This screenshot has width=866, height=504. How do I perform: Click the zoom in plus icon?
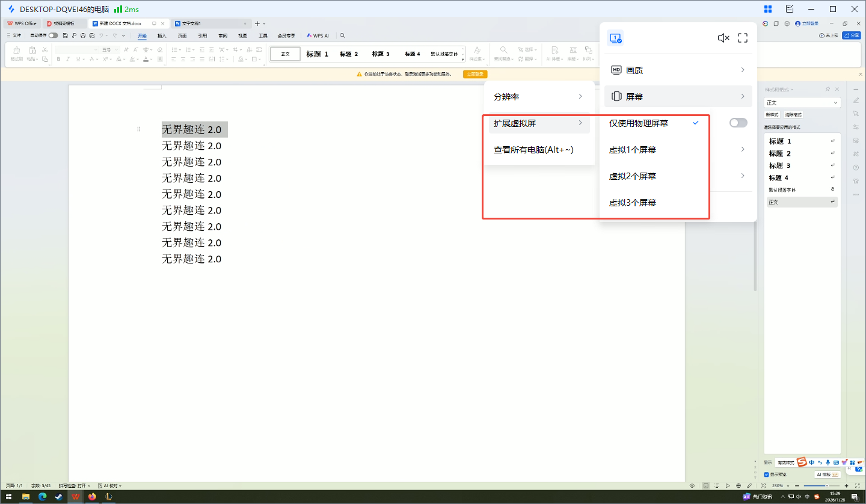tap(846, 485)
